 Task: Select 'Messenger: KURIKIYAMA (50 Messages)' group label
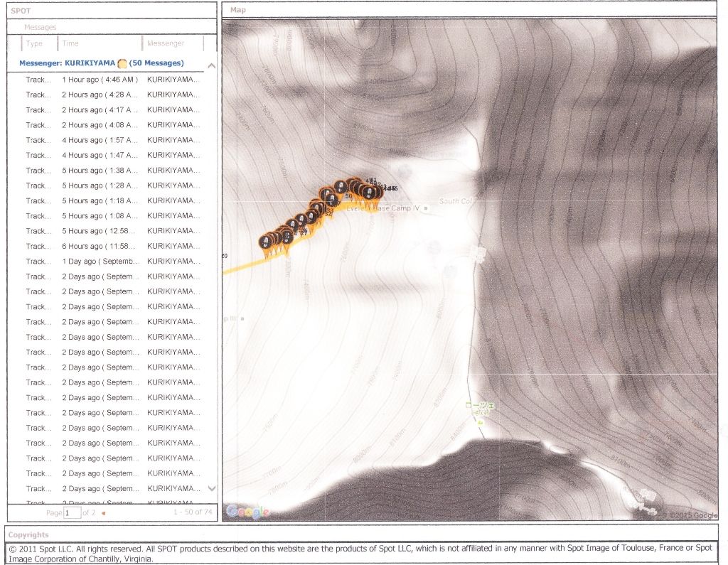click(x=101, y=63)
